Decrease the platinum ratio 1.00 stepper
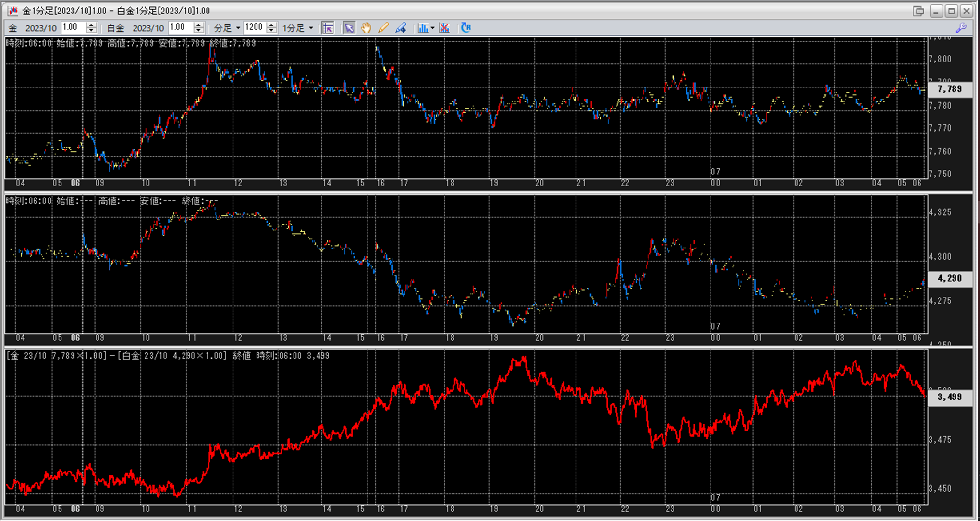Viewport: 980px width, 521px height. [198, 31]
